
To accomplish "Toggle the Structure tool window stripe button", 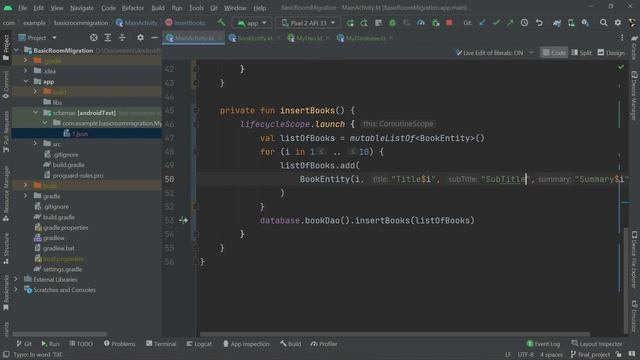I will click(6, 248).
